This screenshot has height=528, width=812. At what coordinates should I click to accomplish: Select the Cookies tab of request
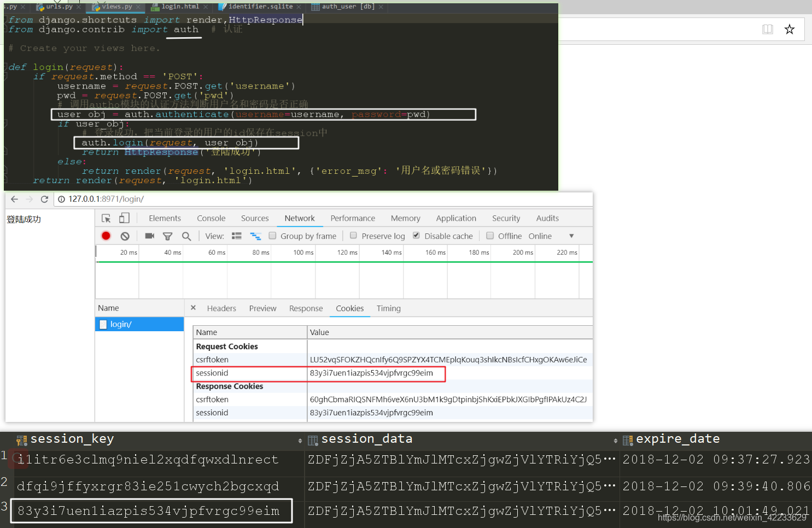[349, 308]
